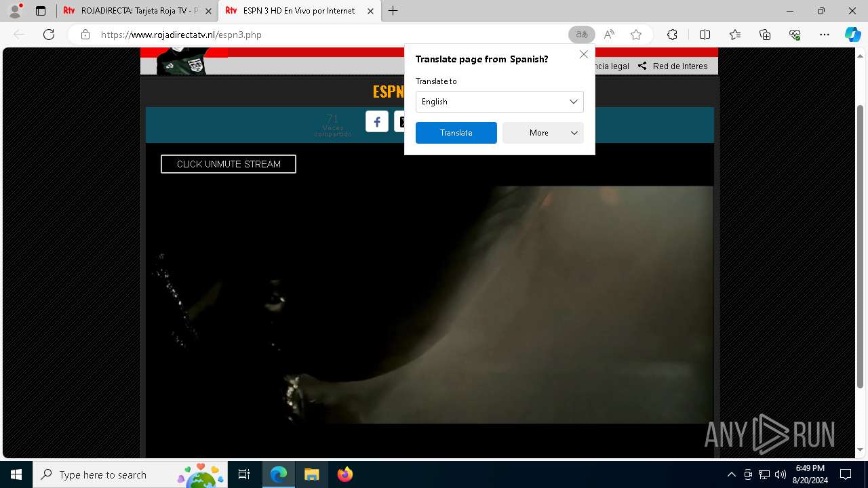Open network status tray icon
The height and width of the screenshot is (488, 868).
[x=764, y=474]
